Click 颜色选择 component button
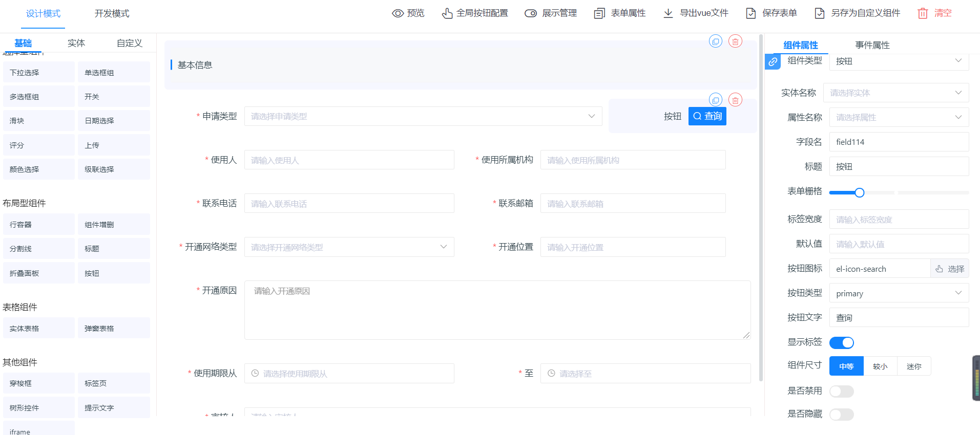980x435 pixels. point(39,169)
